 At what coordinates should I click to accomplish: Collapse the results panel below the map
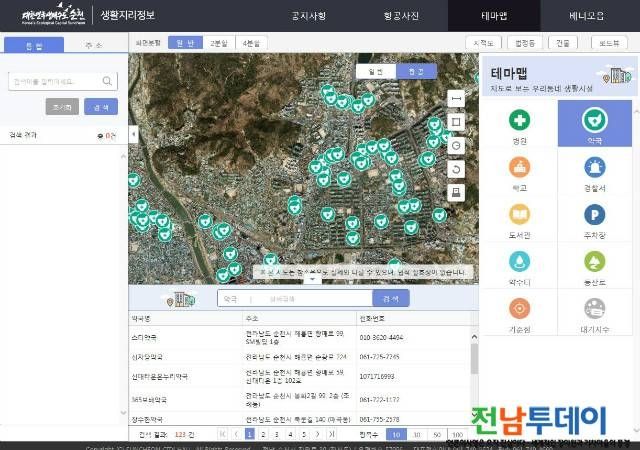(x=312, y=281)
